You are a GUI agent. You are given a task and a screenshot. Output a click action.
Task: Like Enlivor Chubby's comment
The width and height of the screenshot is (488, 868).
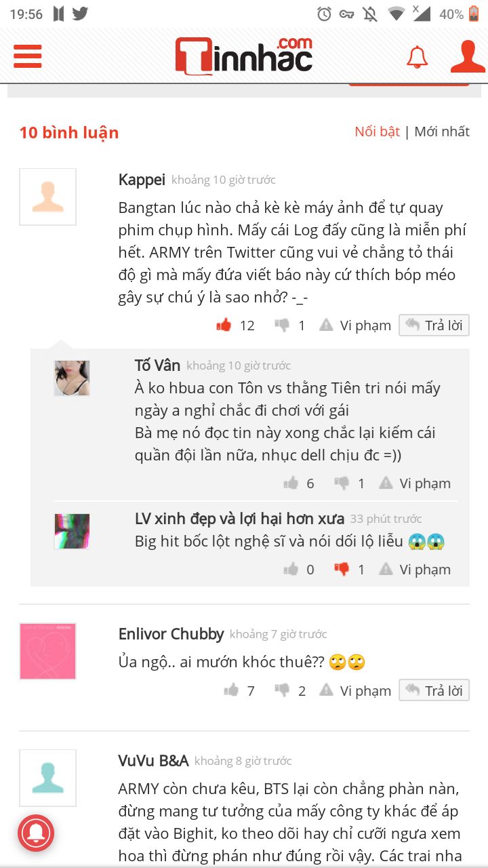click(x=231, y=691)
